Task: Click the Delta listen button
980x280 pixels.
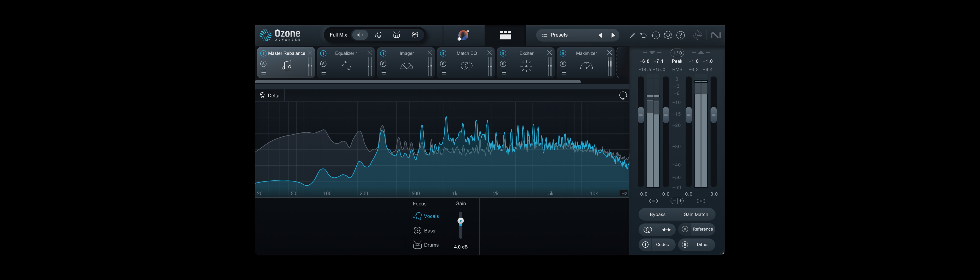Action: point(269,96)
